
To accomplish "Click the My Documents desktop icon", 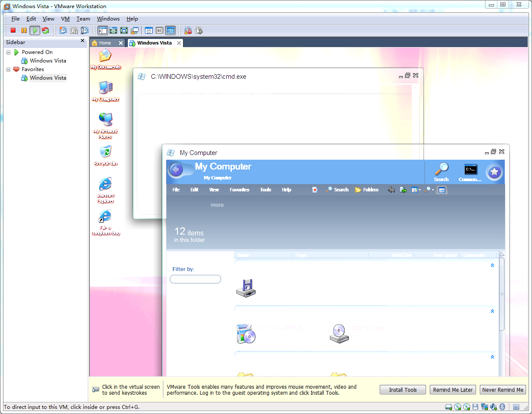I will point(106,59).
